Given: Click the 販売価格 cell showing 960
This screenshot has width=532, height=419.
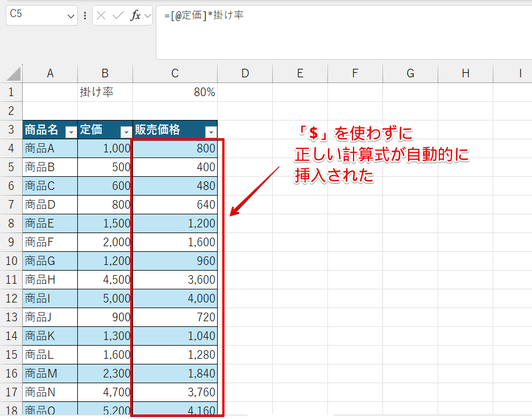Looking at the screenshot, I should pyautogui.click(x=175, y=261).
